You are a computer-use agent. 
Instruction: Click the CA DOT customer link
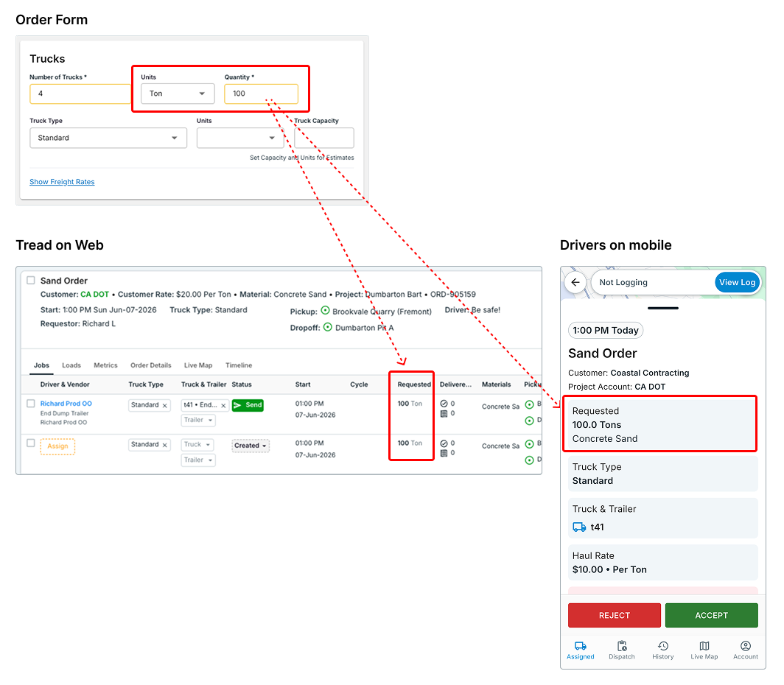(94, 295)
